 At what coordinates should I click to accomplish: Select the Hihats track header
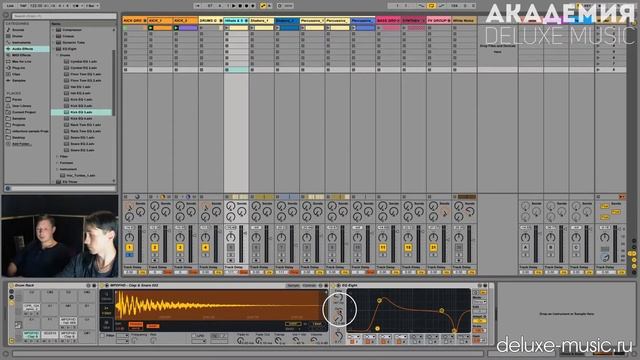236,20
